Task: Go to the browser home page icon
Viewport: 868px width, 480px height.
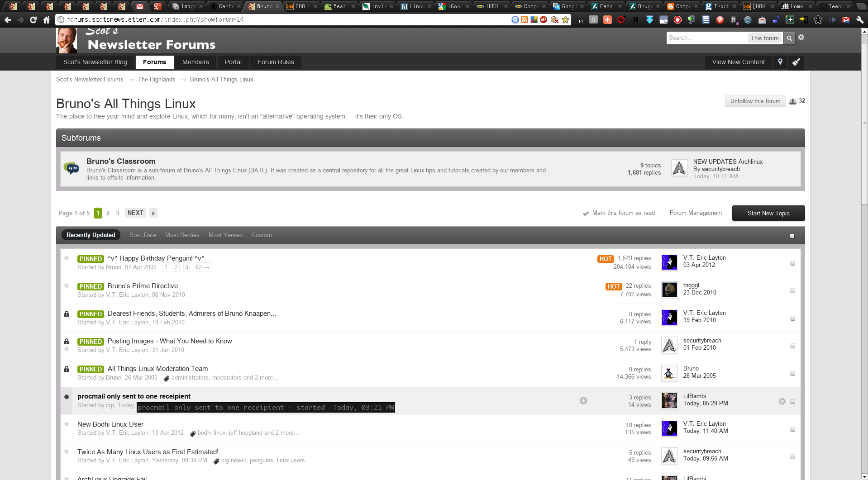Action: coord(46,20)
